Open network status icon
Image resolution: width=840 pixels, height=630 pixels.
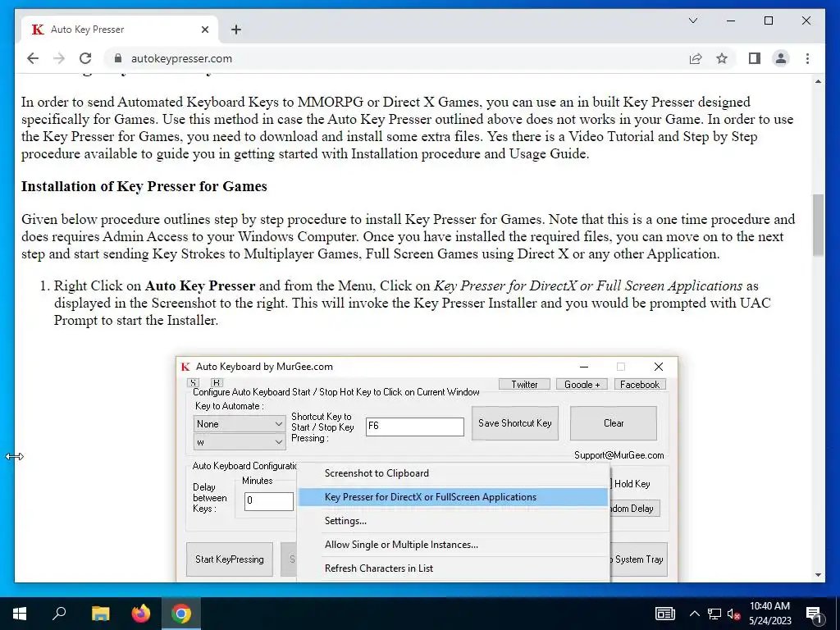[714, 614]
